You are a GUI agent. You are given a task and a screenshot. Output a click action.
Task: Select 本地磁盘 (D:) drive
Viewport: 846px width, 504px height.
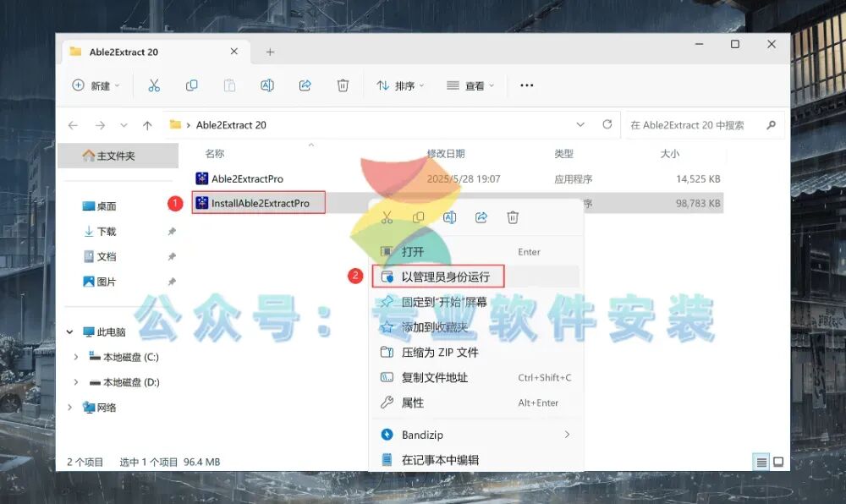[124, 382]
